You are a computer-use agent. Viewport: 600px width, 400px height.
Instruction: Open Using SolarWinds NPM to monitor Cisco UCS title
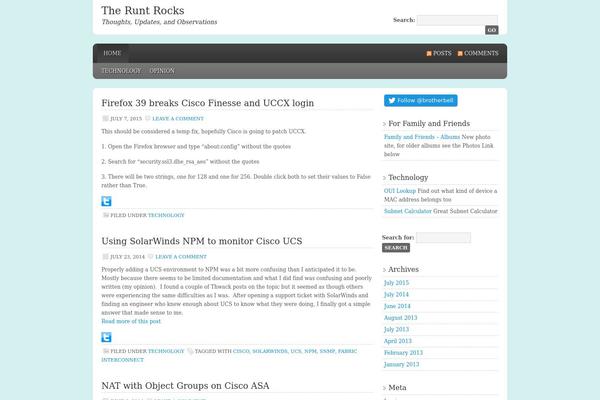202,241
